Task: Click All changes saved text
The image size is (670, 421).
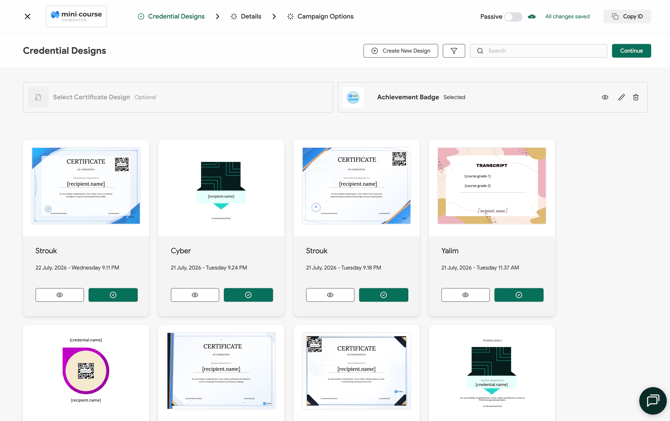Action: coord(567,17)
